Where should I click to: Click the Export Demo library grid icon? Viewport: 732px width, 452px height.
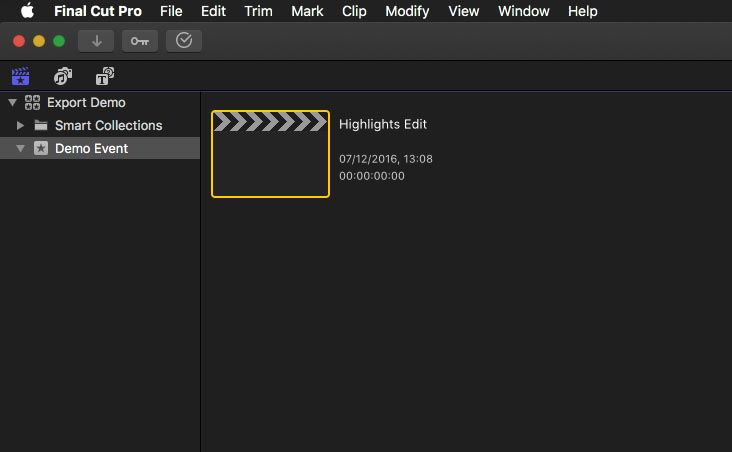click(x=32, y=102)
